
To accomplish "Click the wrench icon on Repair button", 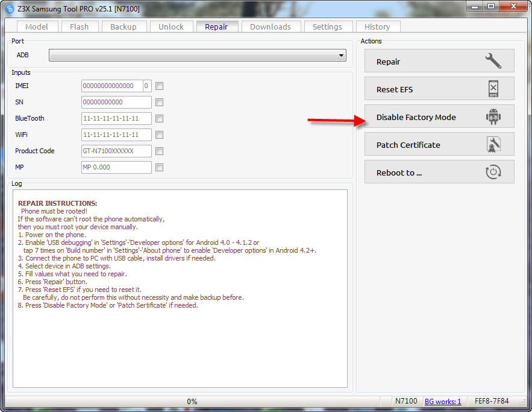I will click(493, 61).
